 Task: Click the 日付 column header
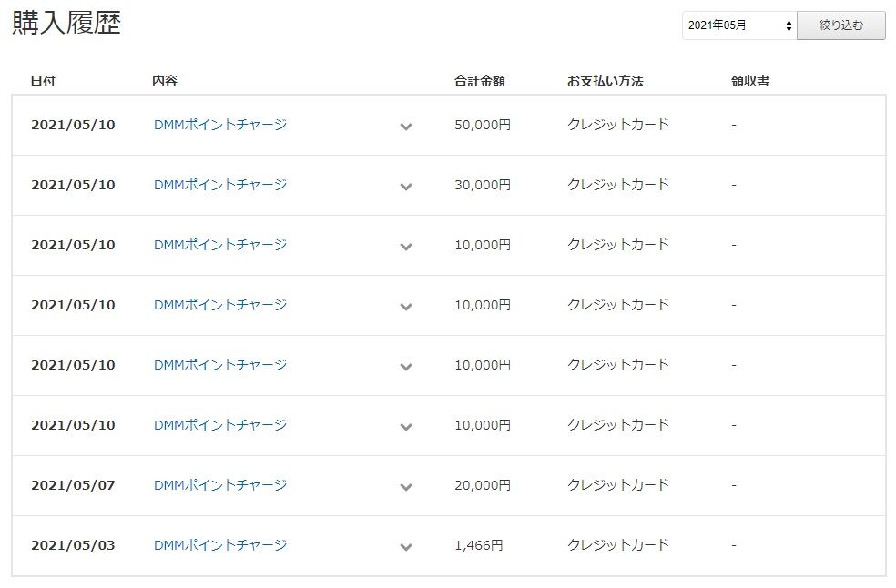pyautogui.click(x=43, y=81)
